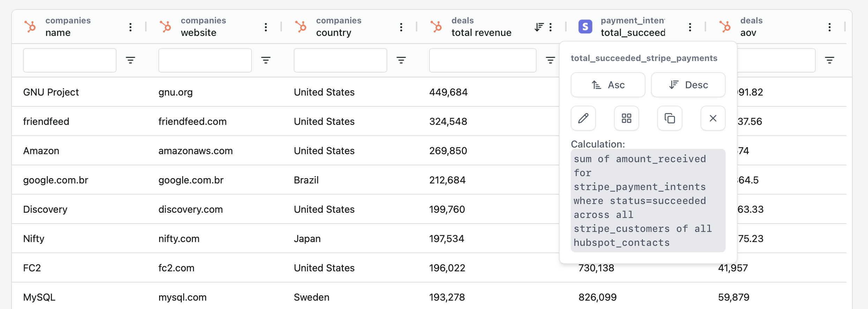Open the companies website column options menu
The height and width of the screenshot is (309, 868).
pyautogui.click(x=266, y=27)
